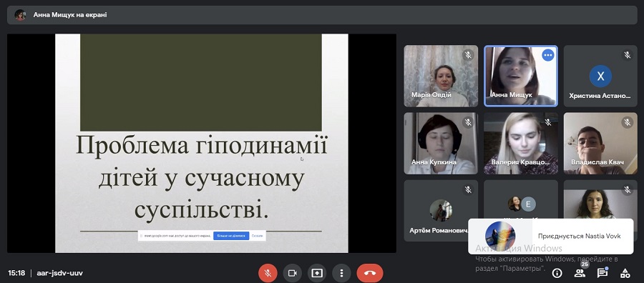This screenshot has height=283, width=644.
Task: Click the 'Приєднується Nastia Vovk' text
Action: point(579,237)
